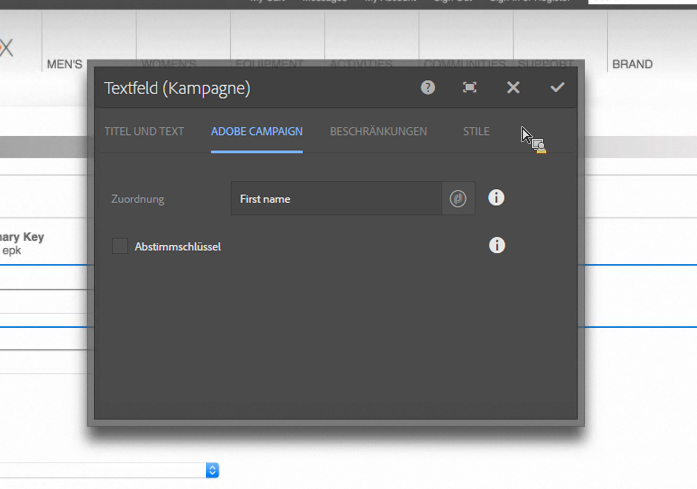
Task: Open the dialog help icon
Action: pyautogui.click(x=428, y=88)
